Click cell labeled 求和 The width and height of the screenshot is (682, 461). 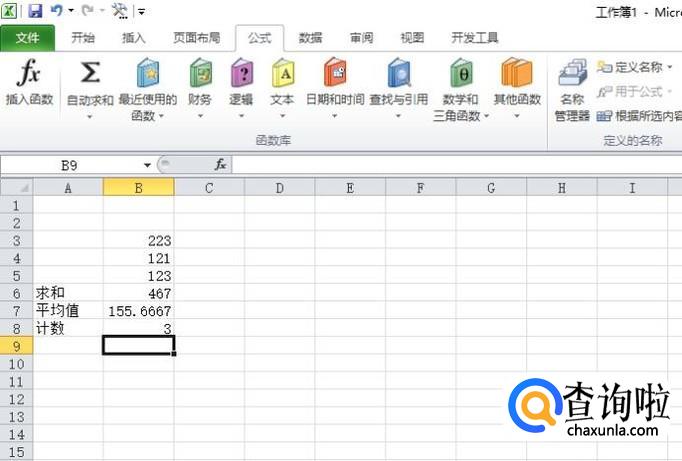point(68,294)
